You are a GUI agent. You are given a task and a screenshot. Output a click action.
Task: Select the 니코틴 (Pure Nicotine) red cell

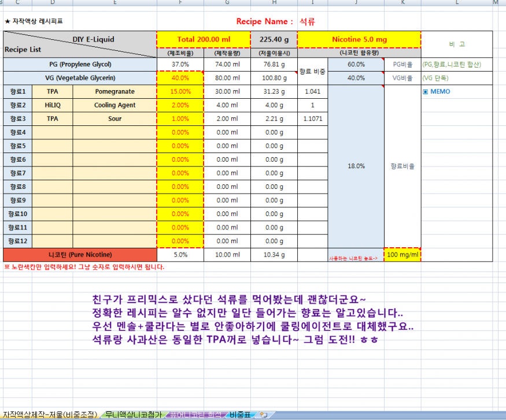(x=80, y=255)
